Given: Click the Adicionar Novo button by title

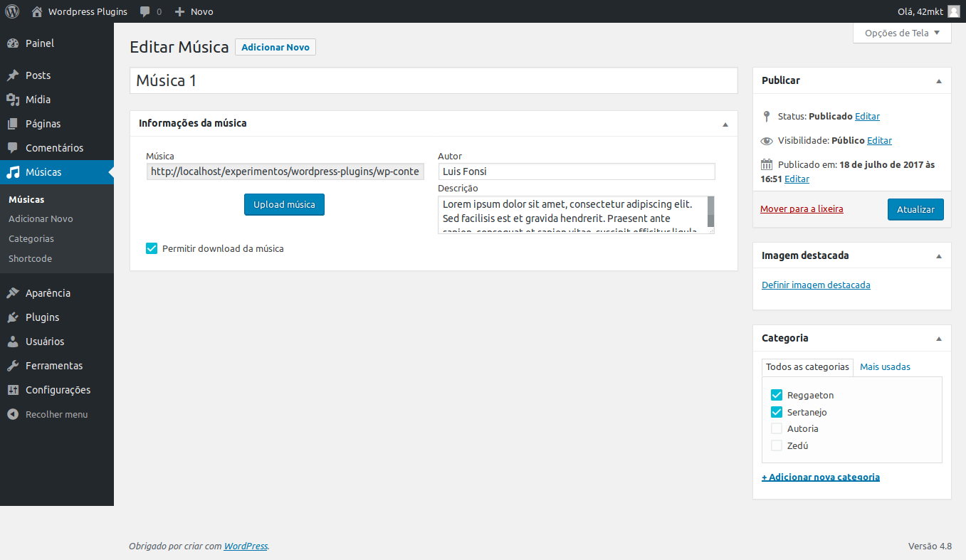Looking at the screenshot, I should 275,47.
